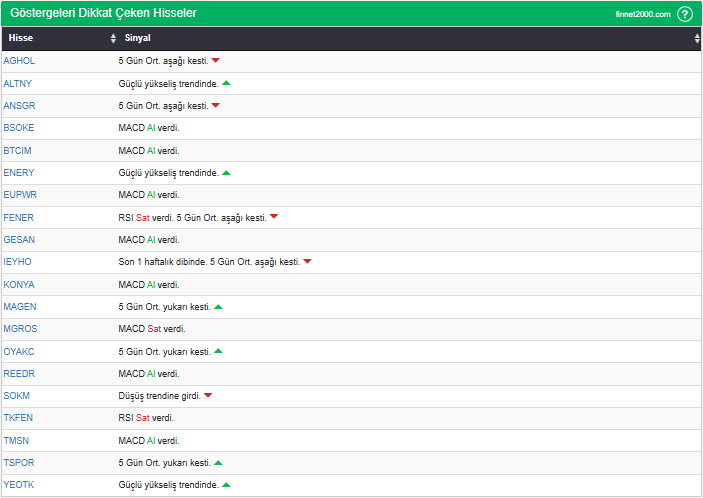Open the SOKM stock link
Screen dimensions: 703x498
[17, 396]
